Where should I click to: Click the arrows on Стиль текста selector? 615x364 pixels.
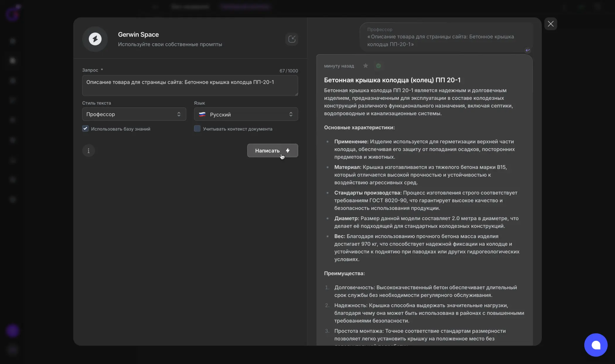(179, 114)
